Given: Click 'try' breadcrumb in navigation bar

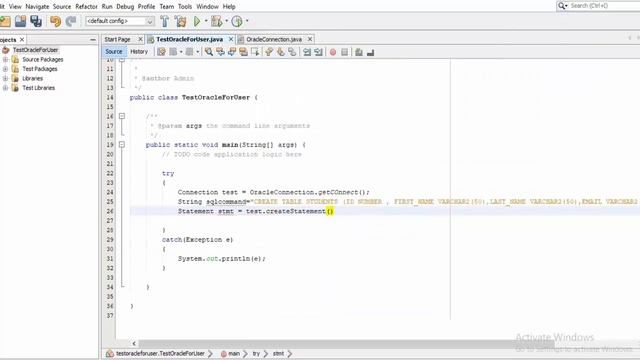Looking at the screenshot, I should (256, 353).
